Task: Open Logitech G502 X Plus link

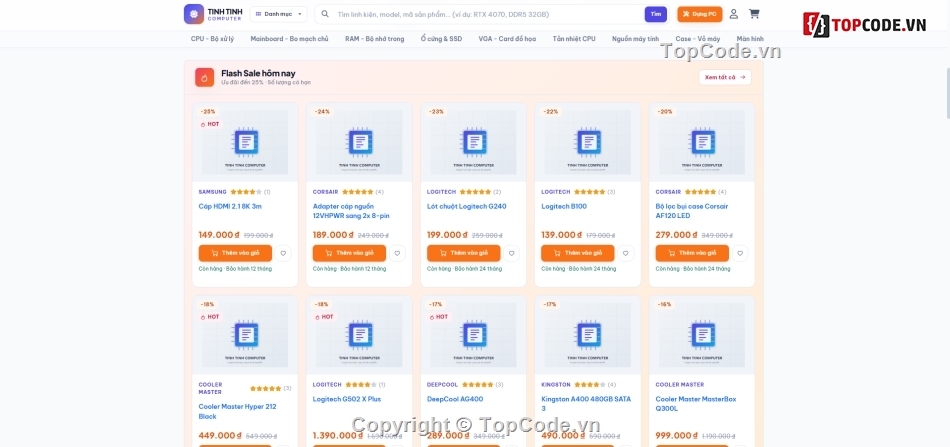Action: (x=347, y=399)
